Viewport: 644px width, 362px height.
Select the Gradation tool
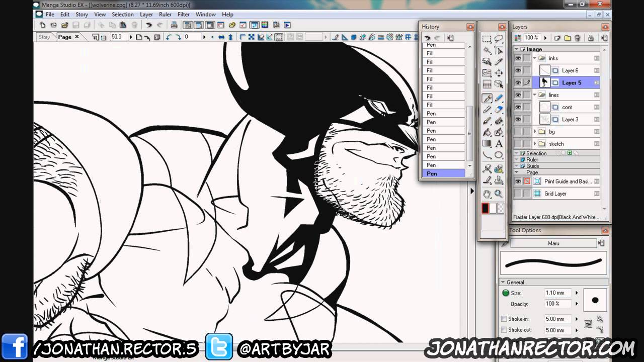(487, 144)
